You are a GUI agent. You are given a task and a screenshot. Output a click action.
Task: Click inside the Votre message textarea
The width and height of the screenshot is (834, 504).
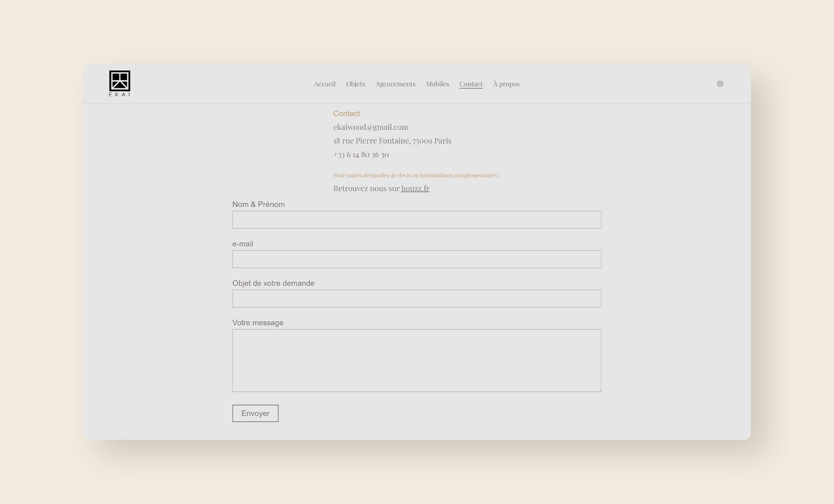(x=416, y=360)
